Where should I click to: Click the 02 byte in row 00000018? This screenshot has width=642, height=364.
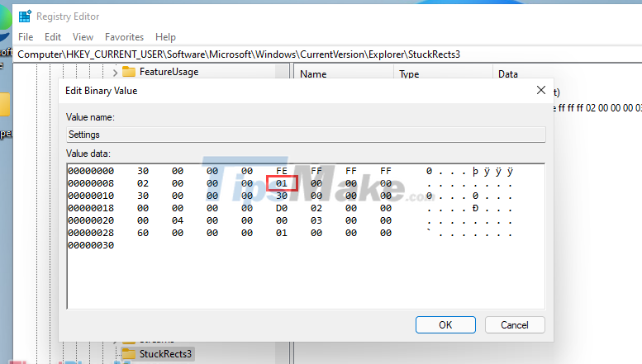pyautogui.click(x=316, y=208)
